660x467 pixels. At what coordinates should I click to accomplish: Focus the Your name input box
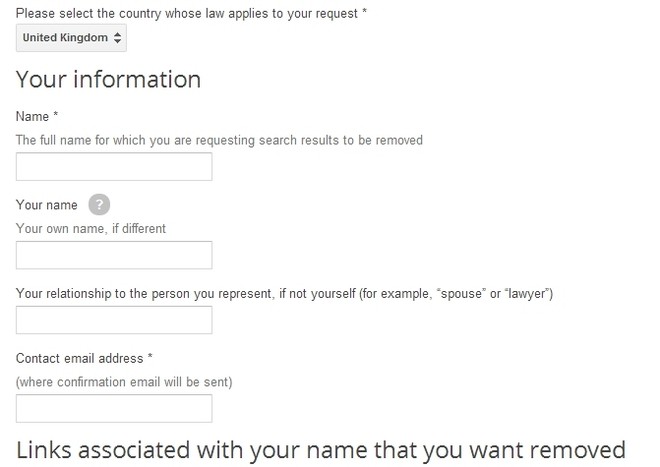114,255
